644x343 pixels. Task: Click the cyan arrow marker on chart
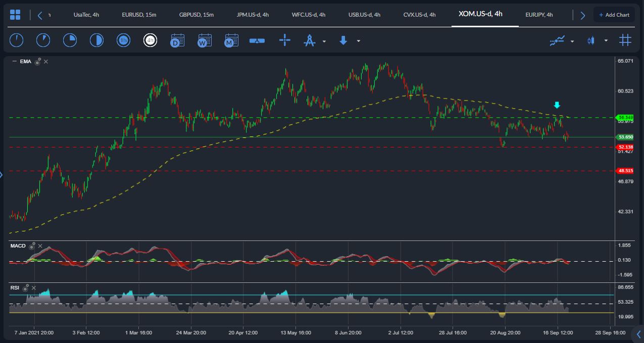click(557, 105)
